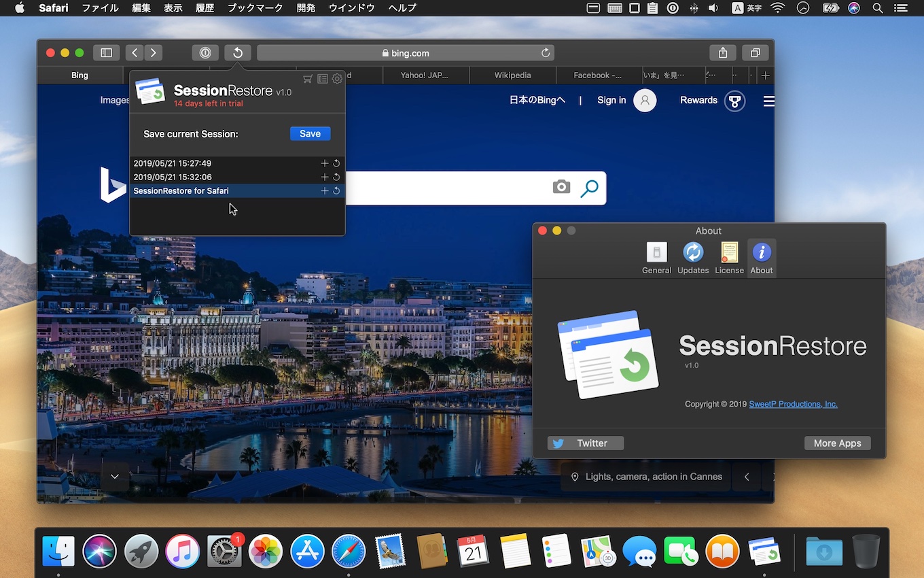Show Safari tab overview
The image size is (924, 578).
point(756,52)
